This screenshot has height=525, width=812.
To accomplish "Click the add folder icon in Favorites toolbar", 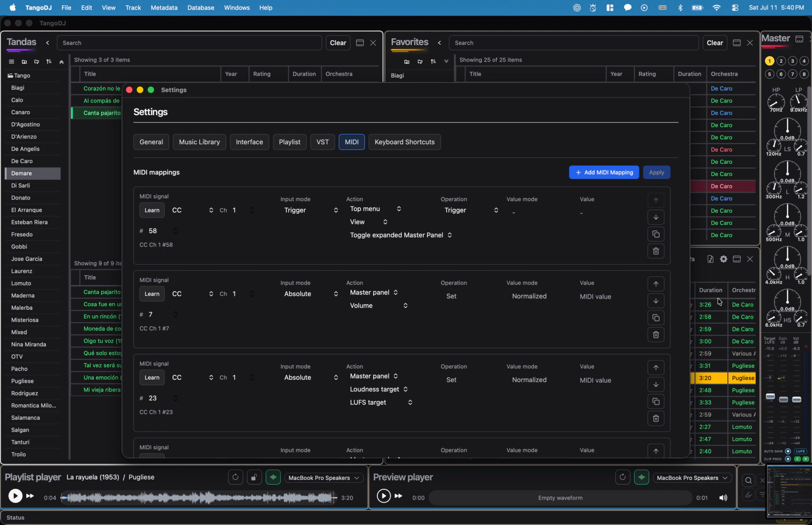I will [407, 61].
